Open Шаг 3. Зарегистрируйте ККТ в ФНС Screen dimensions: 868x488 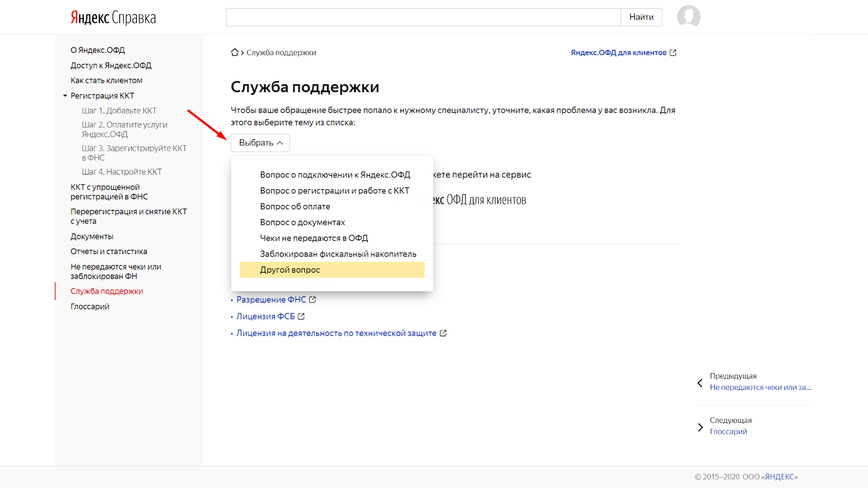click(134, 153)
